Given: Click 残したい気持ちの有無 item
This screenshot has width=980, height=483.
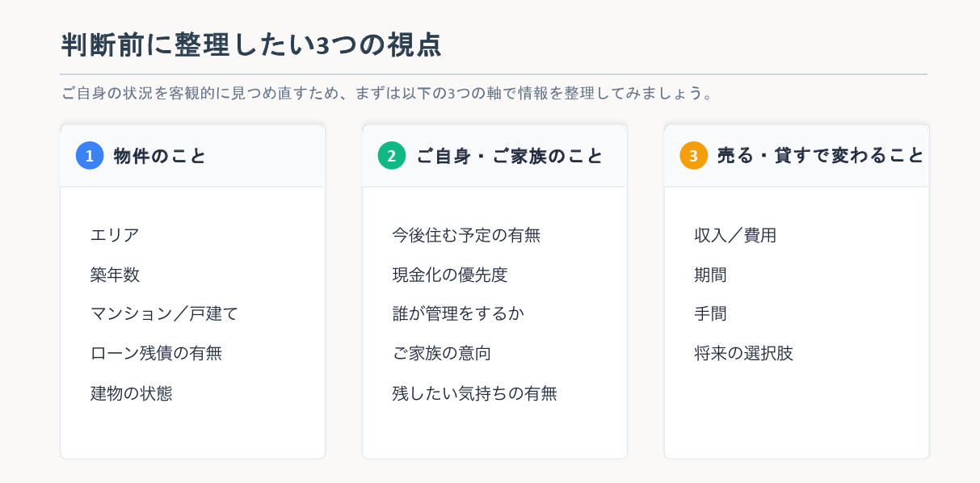Looking at the screenshot, I should (474, 393).
